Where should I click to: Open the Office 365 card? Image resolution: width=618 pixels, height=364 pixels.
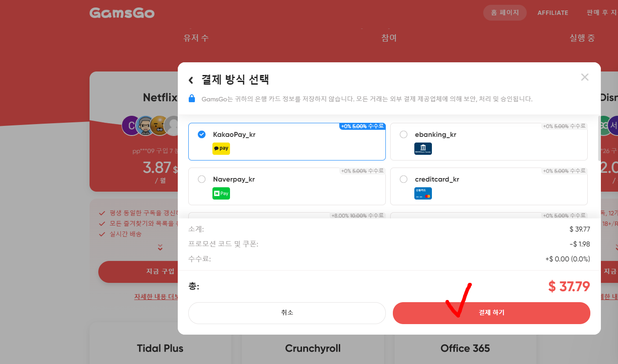465,348
